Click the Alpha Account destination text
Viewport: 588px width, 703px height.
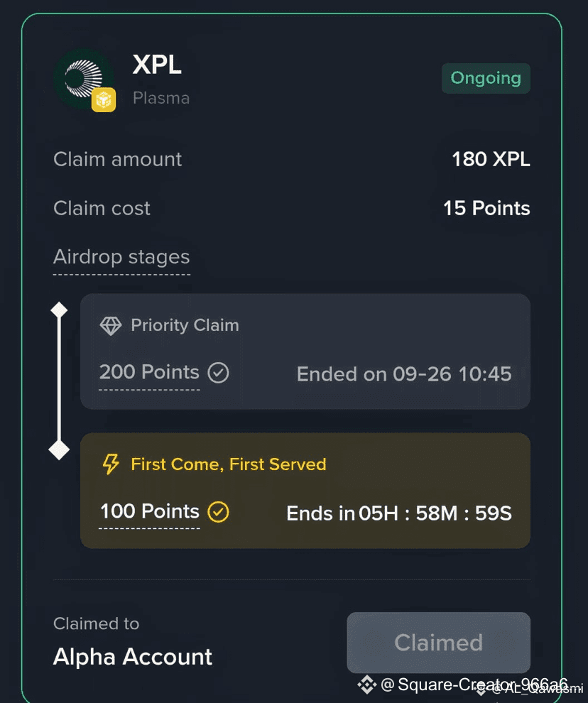click(x=132, y=657)
